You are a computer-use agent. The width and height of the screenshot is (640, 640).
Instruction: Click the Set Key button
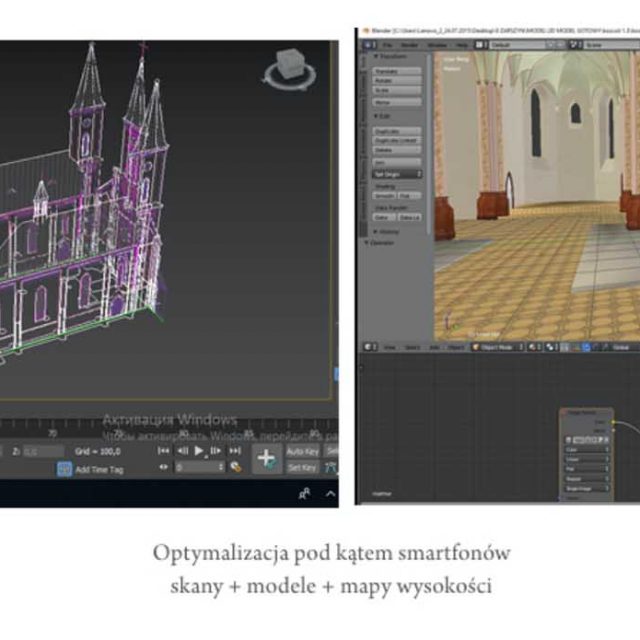(302, 467)
